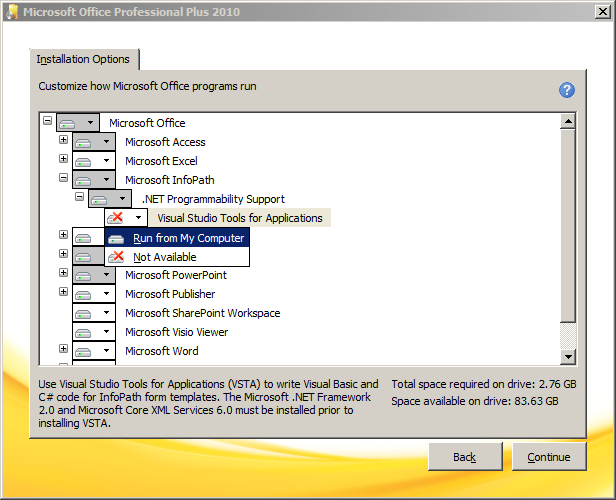Select Microsoft SharePoint Workspace label

[203, 313]
